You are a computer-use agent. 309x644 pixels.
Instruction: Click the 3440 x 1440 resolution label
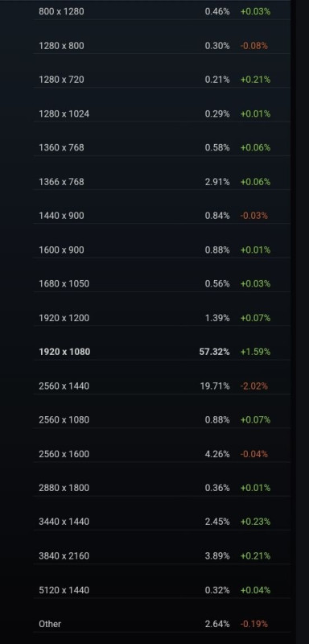tap(64, 522)
